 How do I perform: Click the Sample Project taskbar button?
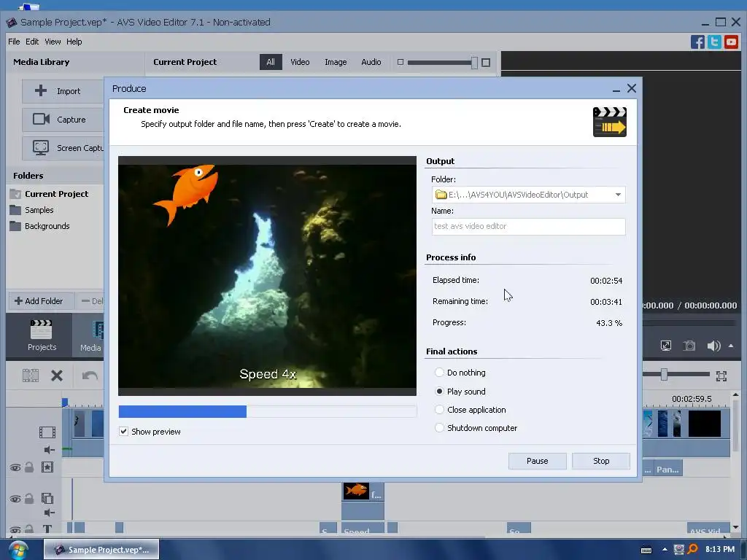pyautogui.click(x=101, y=550)
